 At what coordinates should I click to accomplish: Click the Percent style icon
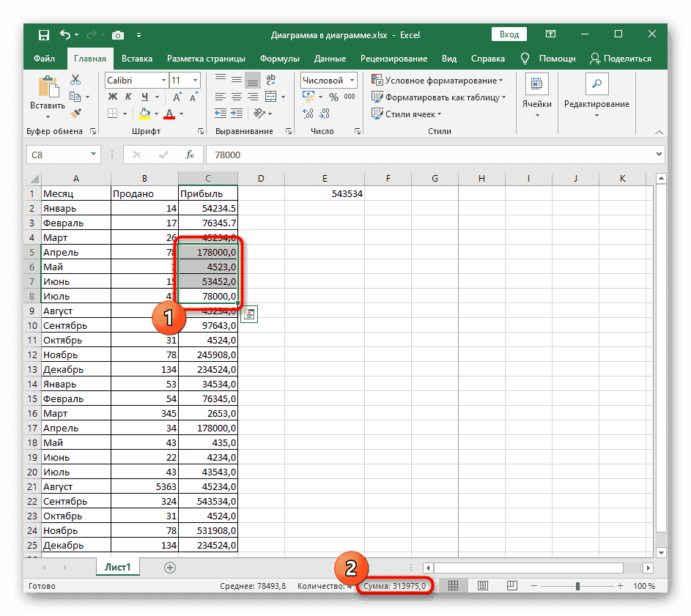click(x=333, y=97)
